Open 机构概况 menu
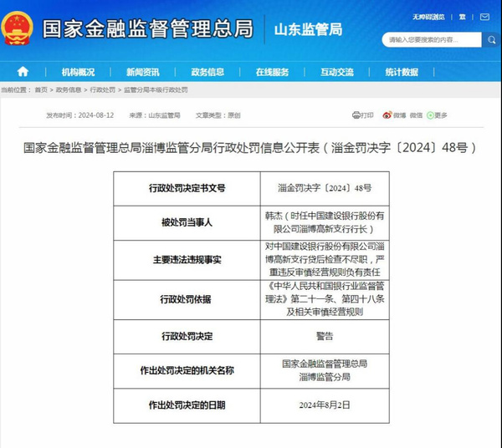This screenshot has height=448, width=502. (x=78, y=72)
